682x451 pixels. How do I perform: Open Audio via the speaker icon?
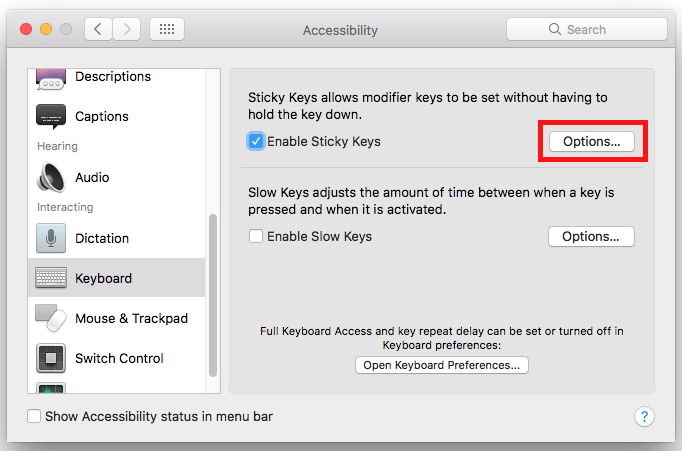point(51,177)
